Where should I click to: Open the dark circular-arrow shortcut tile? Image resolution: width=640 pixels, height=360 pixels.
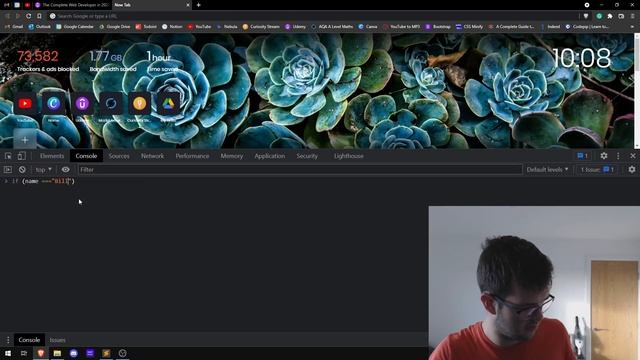[111, 103]
